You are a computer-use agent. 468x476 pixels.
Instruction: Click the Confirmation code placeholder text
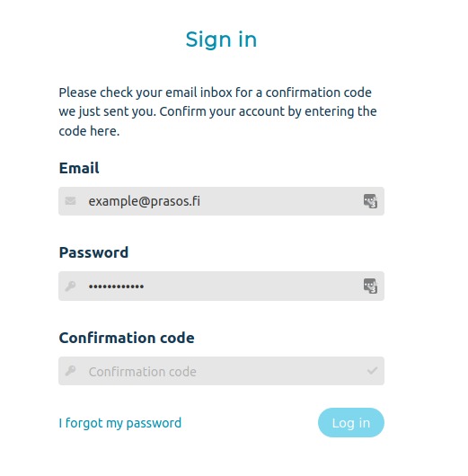(x=143, y=372)
